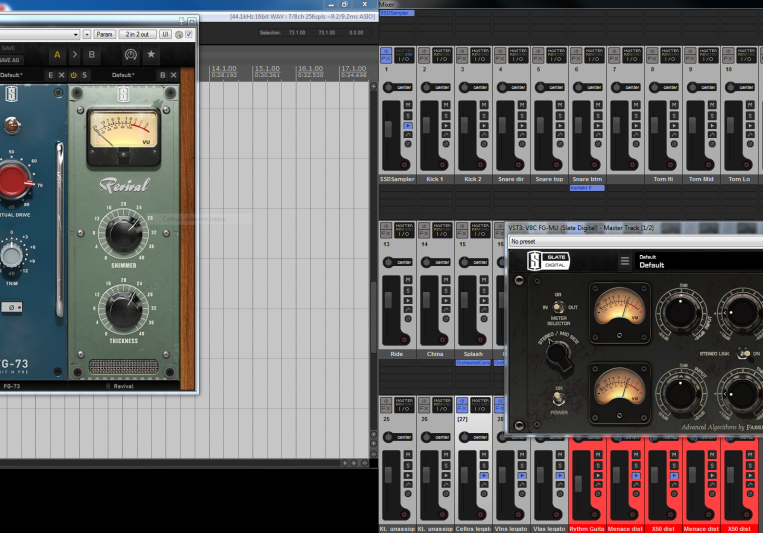Open the FG-MU Default preset display
Screen dimensions: 763x533
coord(701,261)
